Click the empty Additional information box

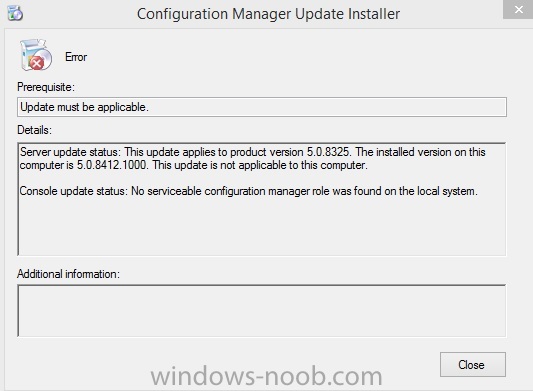[262, 311]
